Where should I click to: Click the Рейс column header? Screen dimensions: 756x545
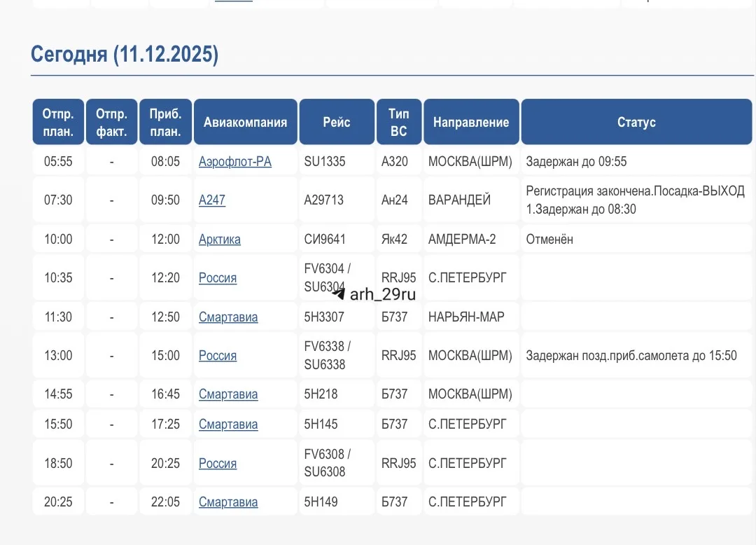click(x=337, y=122)
